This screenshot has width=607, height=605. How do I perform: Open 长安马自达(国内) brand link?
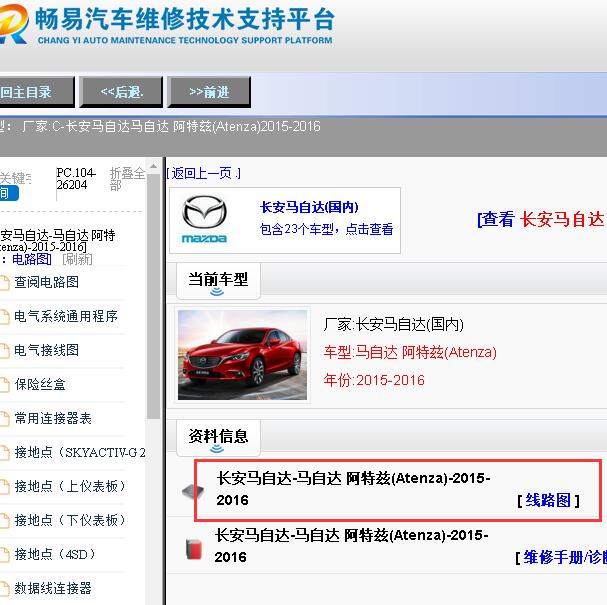pyautogui.click(x=309, y=207)
